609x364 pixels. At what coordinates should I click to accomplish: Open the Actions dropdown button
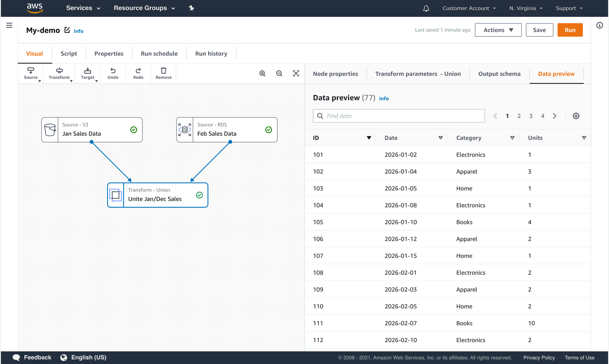[x=498, y=30]
